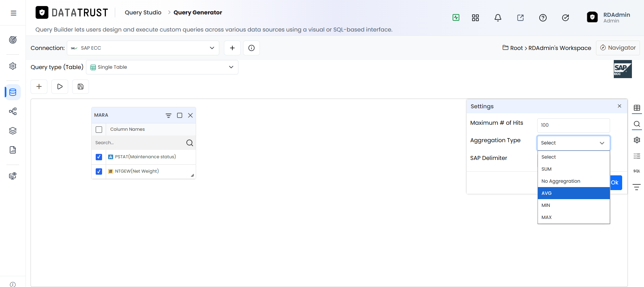Uncheck NTGEW(Net Weight) column

tap(99, 171)
